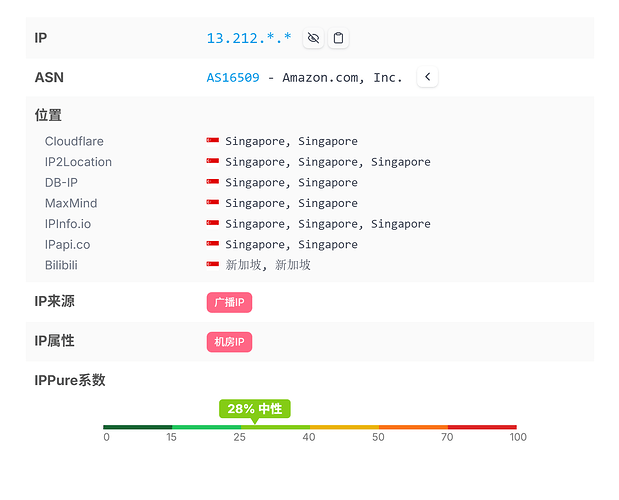
Task: Select the MaxMind provider label
Action: click(x=71, y=203)
